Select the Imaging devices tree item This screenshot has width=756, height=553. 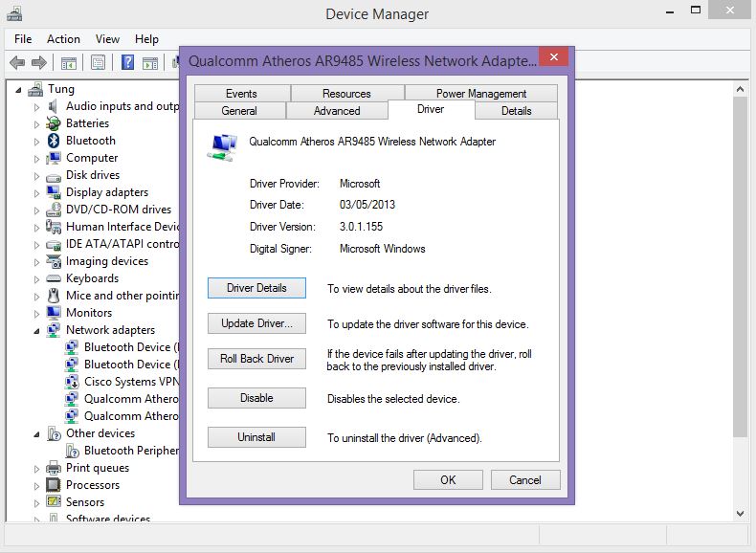107,261
